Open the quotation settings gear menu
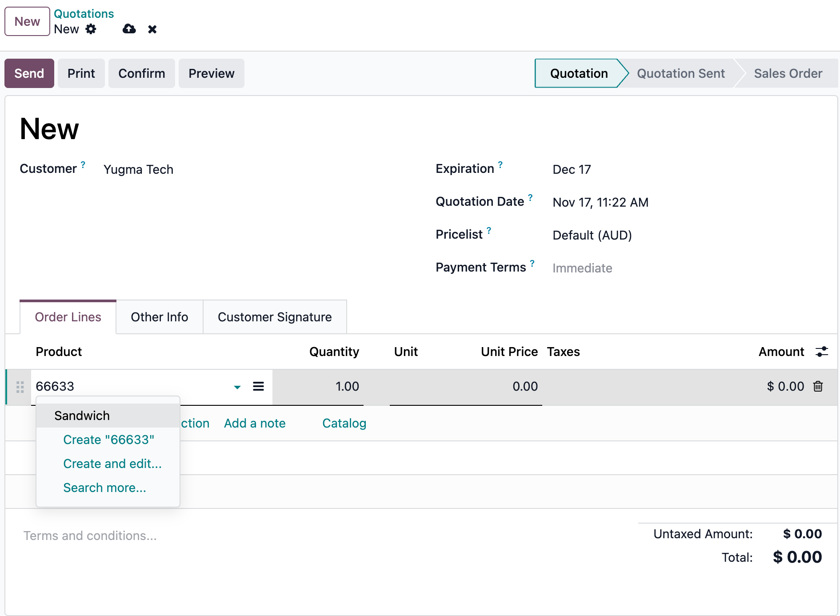Viewport: 840px width, 616px height. click(91, 29)
